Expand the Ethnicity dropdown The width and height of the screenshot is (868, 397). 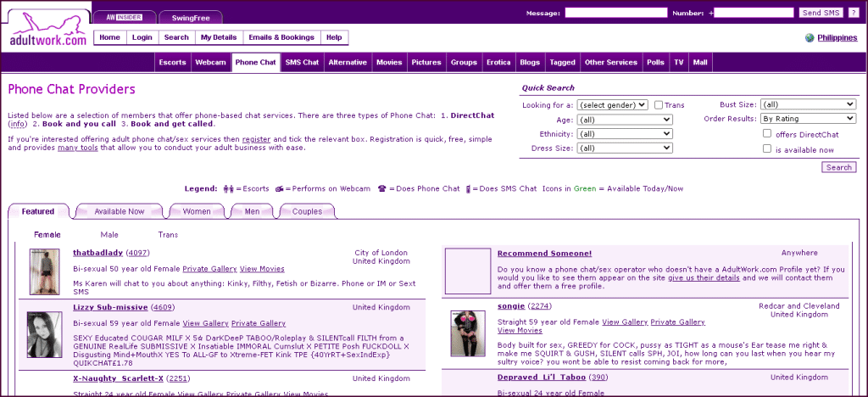click(625, 134)
